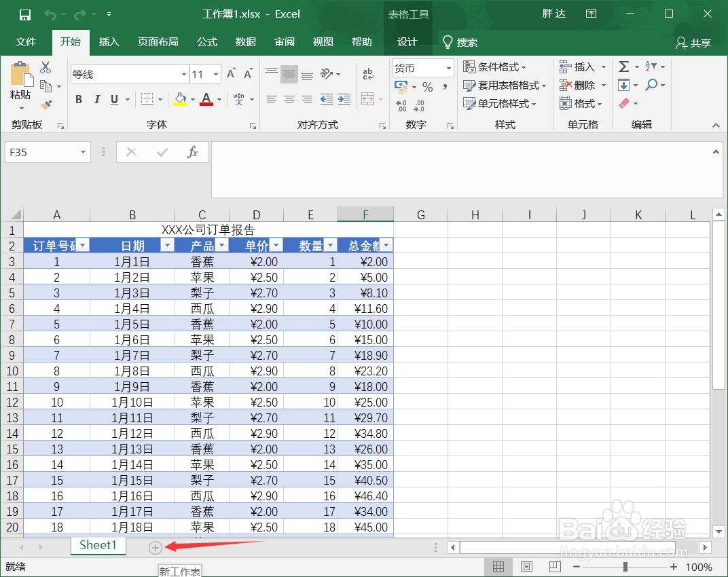The image size is (728, 577).
Task: Decrease font size with smaller A icon
Action: point(249,74)
